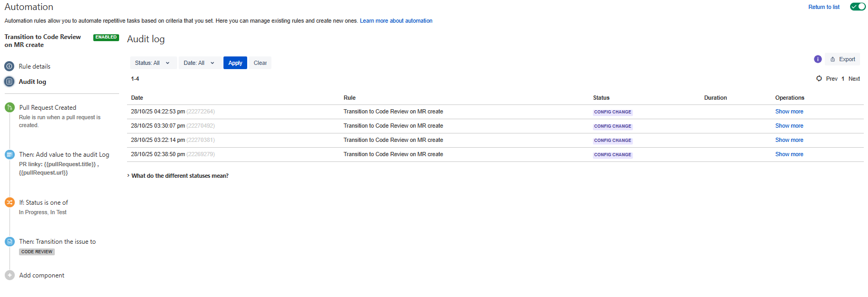Show more for 04:22:53 pm entry

[789, 111]
